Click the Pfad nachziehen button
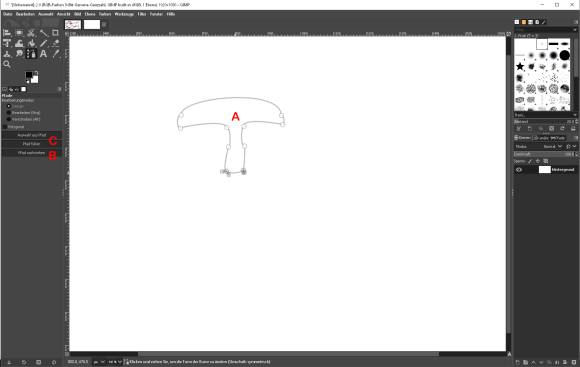This screenshot has height=367, width=580. [31, 153]
